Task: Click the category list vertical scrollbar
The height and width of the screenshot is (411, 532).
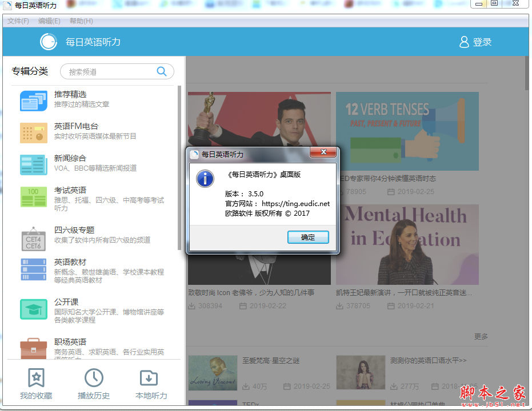Action: 179,168
